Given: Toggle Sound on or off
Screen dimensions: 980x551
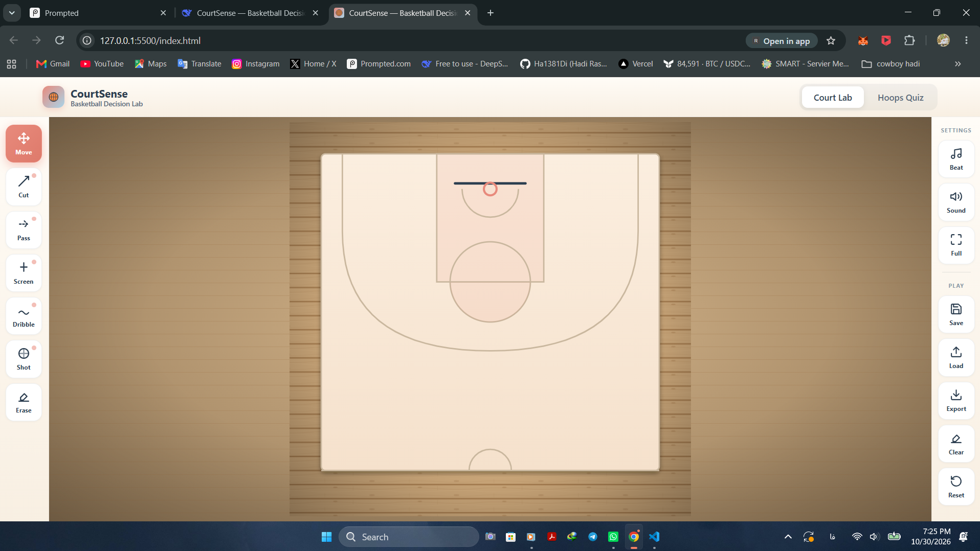Looking at the screenshot, I should pyautogui.click(x=956, y=202).
